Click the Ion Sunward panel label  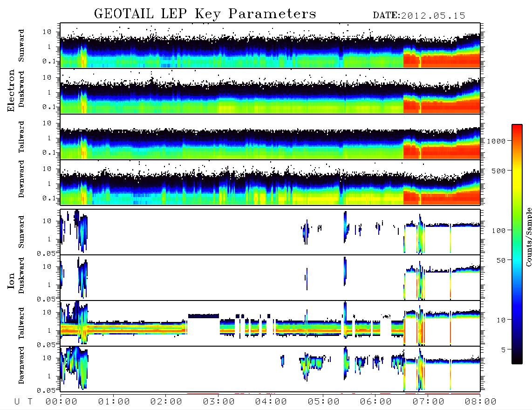(21, 232)
